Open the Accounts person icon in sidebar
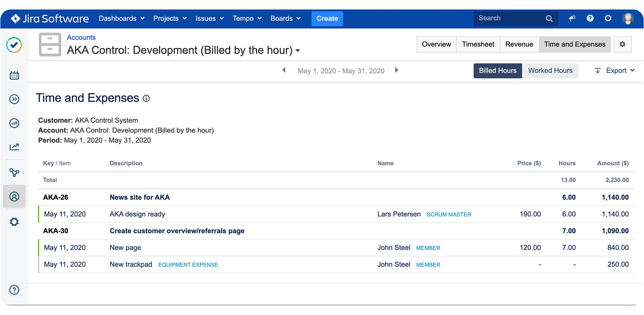Viewport: 644px width, 315px height. pyautogui.click(x=14, y=197)
